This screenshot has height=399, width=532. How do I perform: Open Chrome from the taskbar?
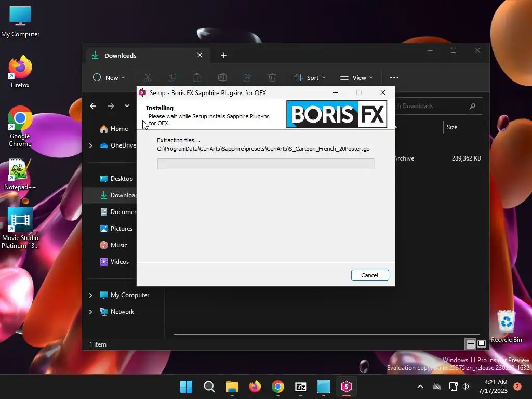click(x=278, y=387)
